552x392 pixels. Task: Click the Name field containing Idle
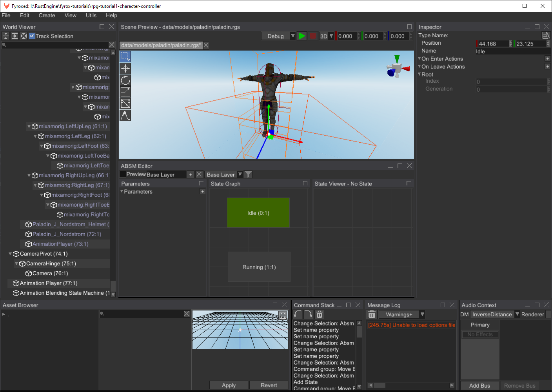pyautogui.click(x=513, y=51)
